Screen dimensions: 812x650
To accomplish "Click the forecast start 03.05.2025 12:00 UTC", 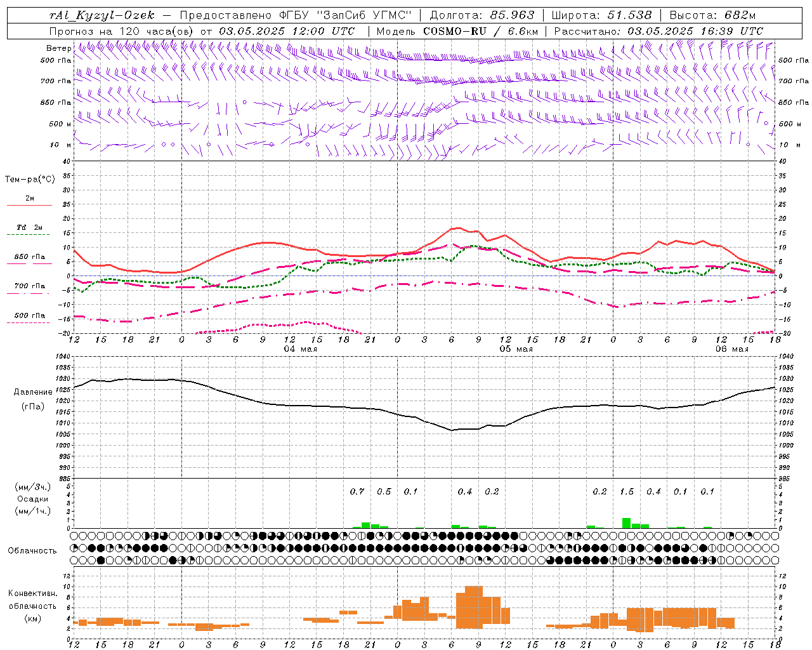I will click(287, 31).
